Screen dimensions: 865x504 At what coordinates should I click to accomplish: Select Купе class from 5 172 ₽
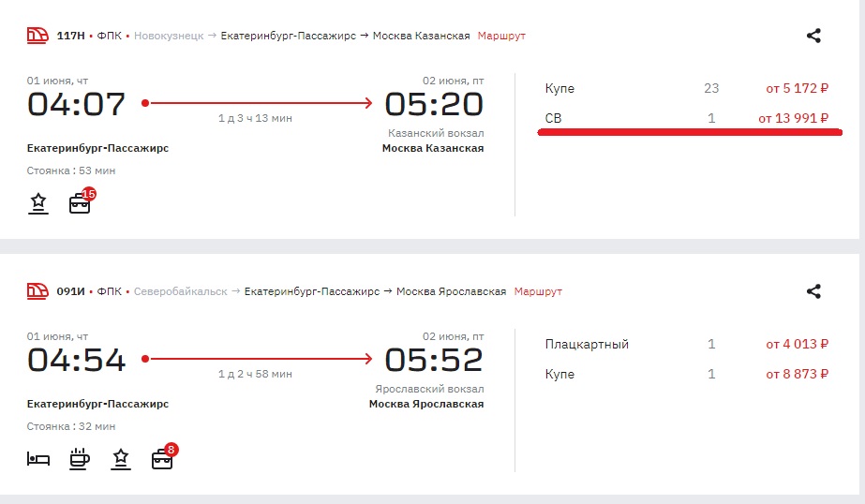687,88
